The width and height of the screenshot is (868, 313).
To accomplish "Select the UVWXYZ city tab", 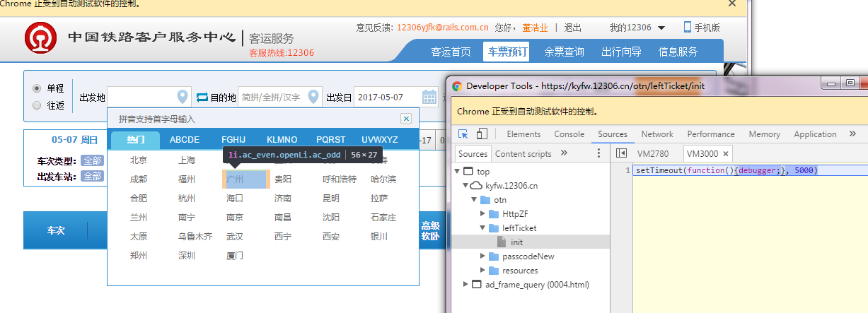I will [x=380, y=139].
